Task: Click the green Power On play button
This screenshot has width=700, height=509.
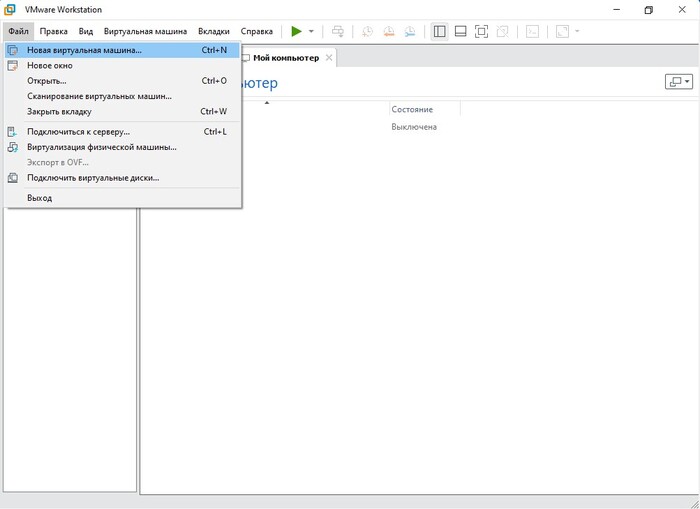Action: (x=296, y=31)
